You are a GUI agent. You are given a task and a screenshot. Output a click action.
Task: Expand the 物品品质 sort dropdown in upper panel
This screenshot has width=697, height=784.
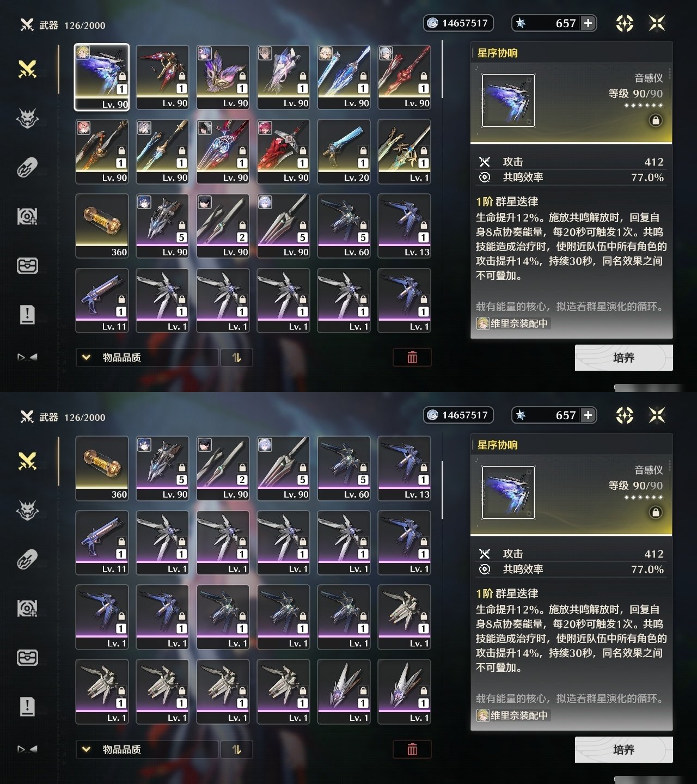coord(147,357)
